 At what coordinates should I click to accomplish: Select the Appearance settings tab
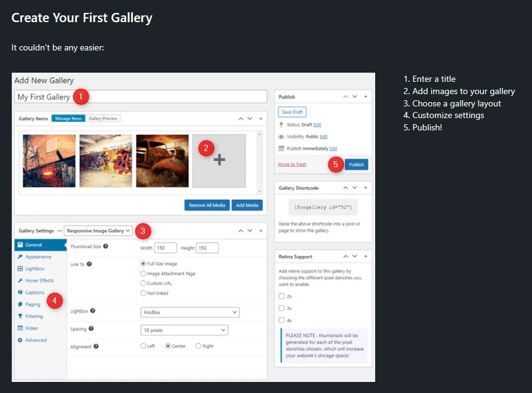[x=38, y=257]
